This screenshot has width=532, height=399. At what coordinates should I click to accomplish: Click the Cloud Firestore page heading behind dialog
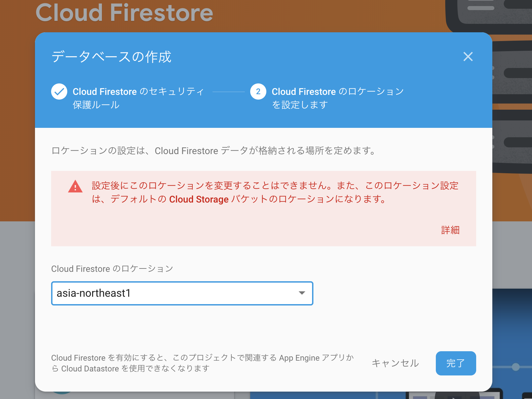click(124, 13)
